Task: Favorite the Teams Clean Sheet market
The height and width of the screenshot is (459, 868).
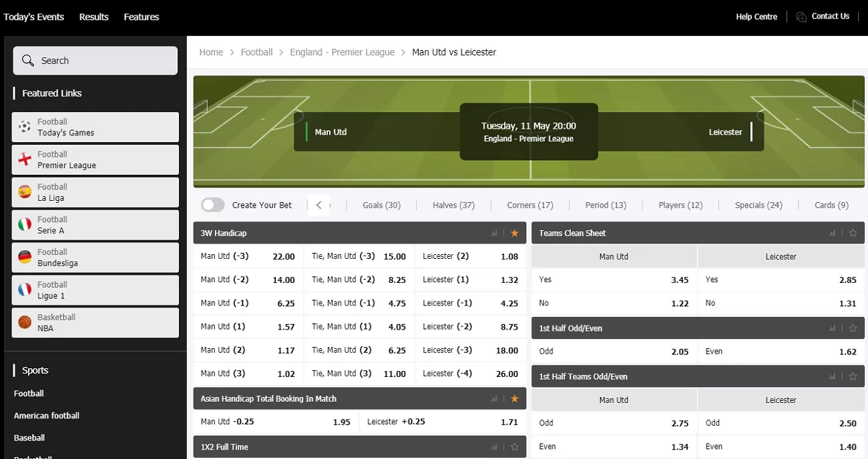Action: pos(853,234)
